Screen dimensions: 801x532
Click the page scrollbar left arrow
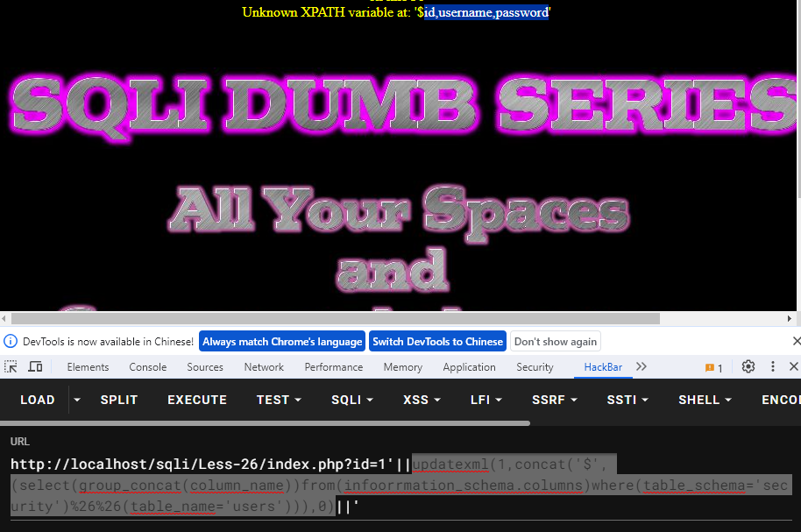[4, 318]
